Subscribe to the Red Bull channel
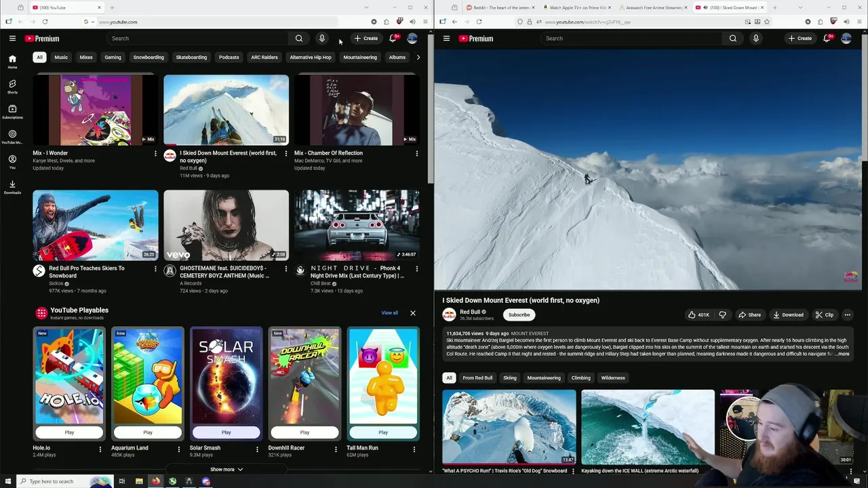Screen dimensions: 868x488 [x=519, y=314]
